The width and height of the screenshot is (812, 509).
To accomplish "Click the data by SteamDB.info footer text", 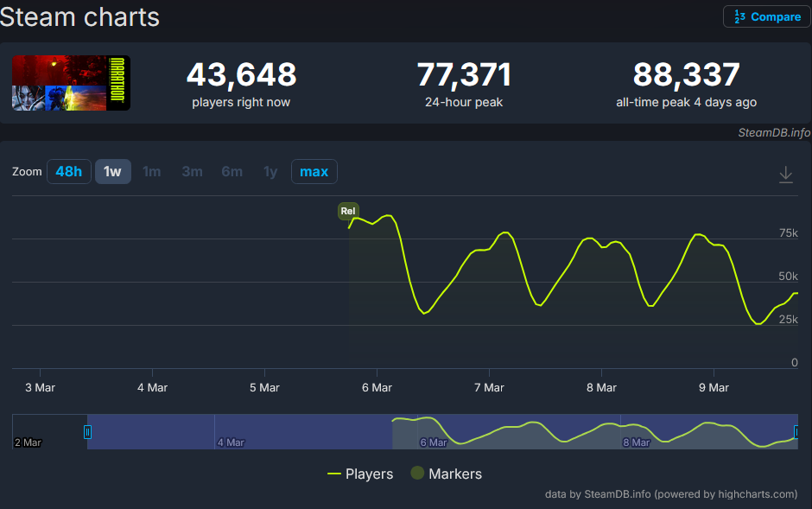I will [671, 494].
